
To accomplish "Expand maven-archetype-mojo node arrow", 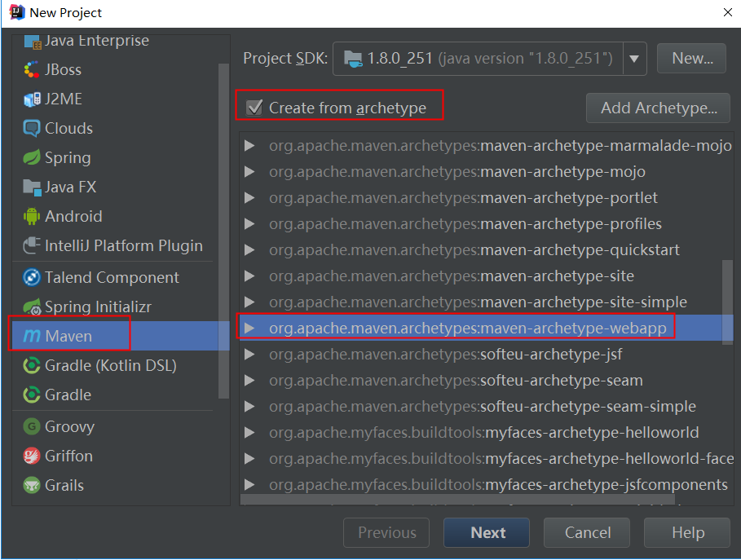I will [x=249, y=171].
